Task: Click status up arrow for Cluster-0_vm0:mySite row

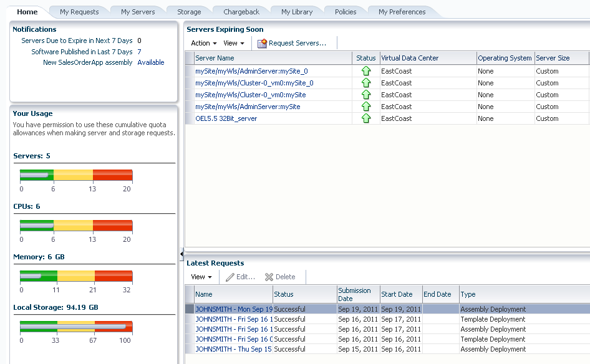Action: tap(366, 95)
